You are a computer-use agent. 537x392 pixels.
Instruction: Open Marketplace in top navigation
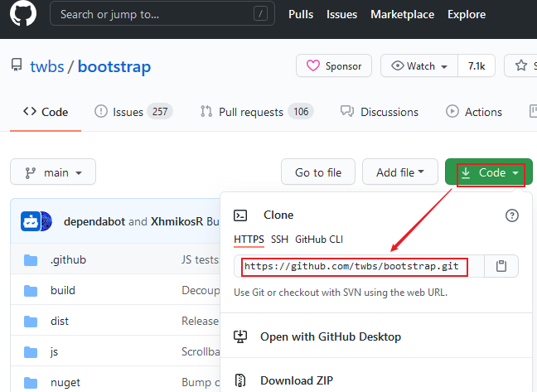[x=402, y=14]
